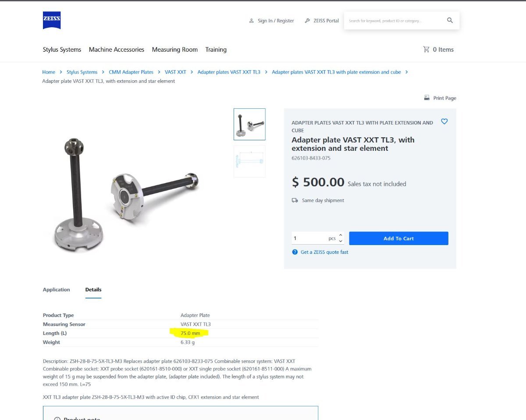The width and height of the screenshot is (526, 420).
Task: Open the shopping cart icon
Action: pyautogui.click(x=426, y=50)
